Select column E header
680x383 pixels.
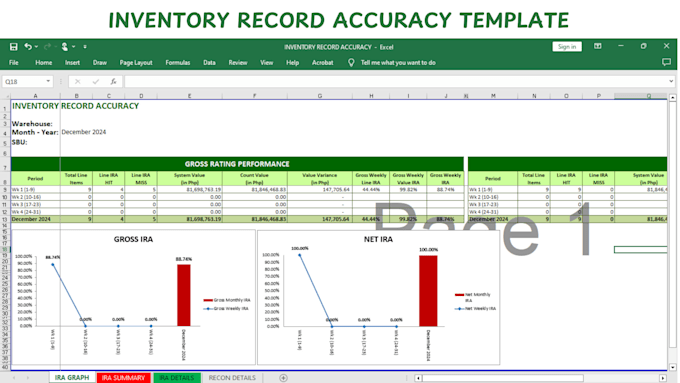(190, 96)
